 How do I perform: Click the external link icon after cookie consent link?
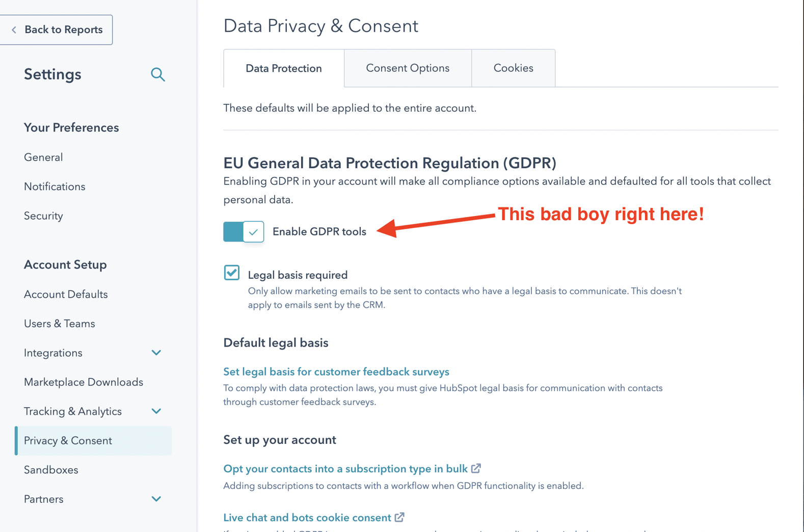398,517
